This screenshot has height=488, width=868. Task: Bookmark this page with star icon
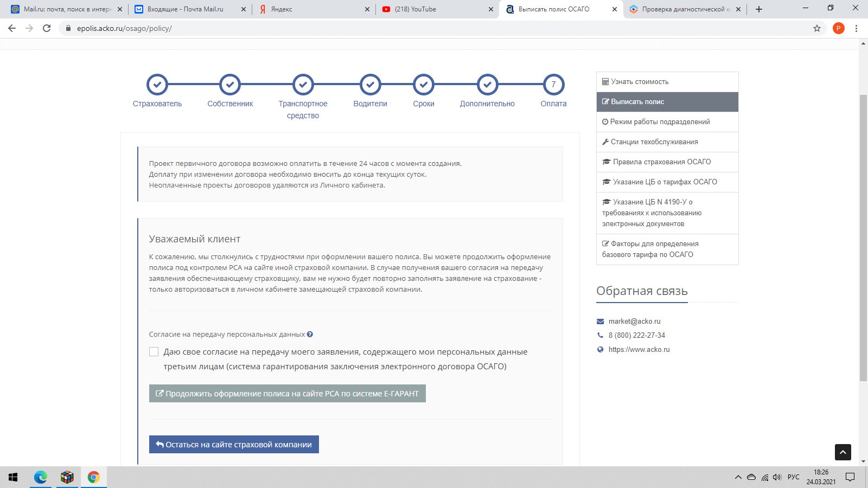[x=817, y=28]
